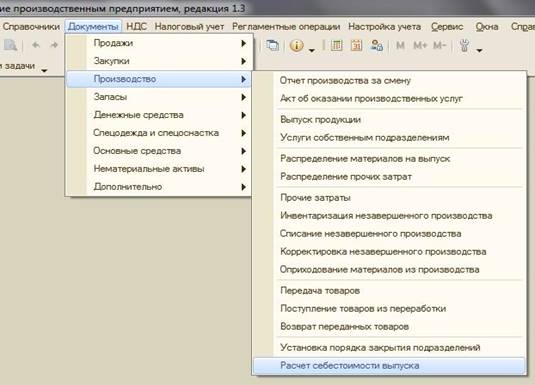Expand the Продажи submenu
The width and height of the screenshot is (535, 385).
point(159,43)
